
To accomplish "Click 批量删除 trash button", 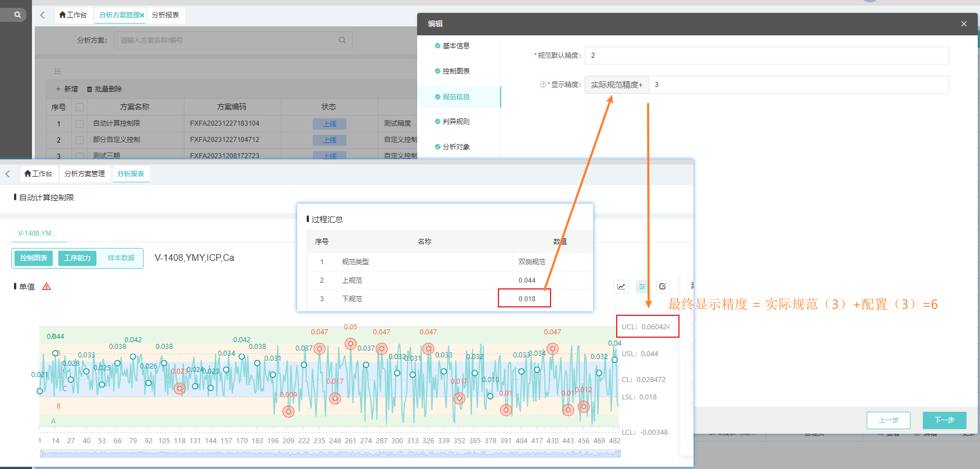I will point(104,89).
